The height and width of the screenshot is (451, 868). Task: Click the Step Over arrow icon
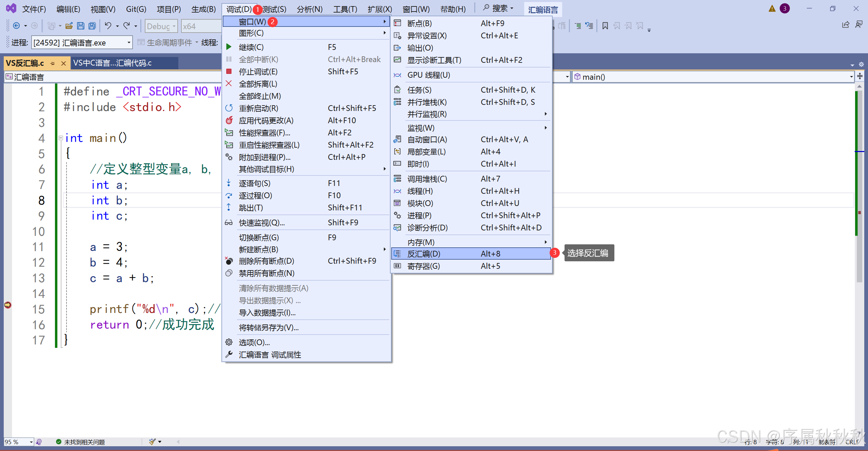(x=229, y=195)
